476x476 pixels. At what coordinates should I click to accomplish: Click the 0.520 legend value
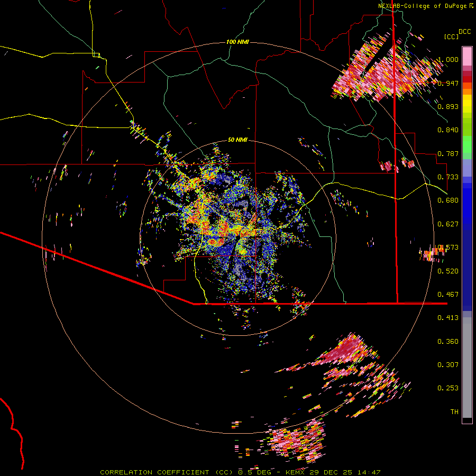pos(448,271)
